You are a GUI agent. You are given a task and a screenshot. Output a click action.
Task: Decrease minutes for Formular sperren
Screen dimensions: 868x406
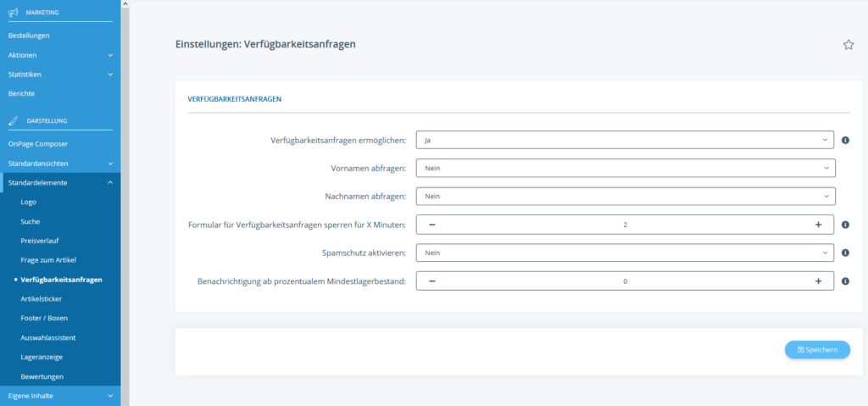pyautogui.click(x=432, y=225)
